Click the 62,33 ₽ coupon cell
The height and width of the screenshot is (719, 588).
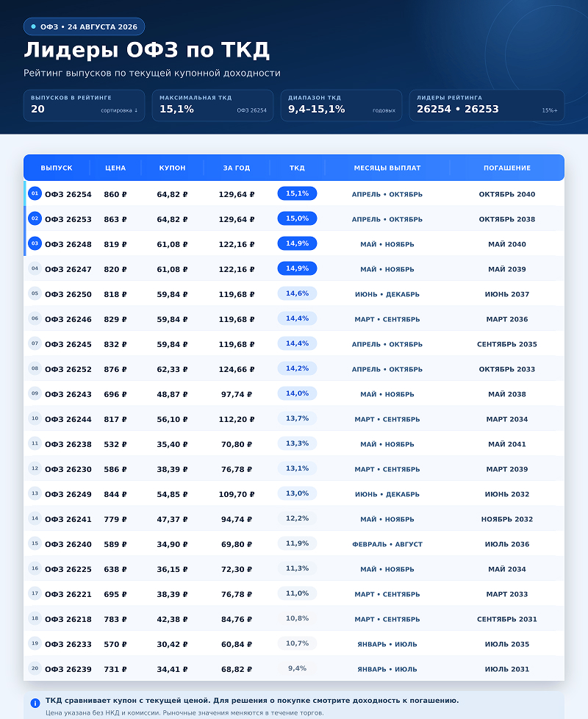(x=172, y=369)
